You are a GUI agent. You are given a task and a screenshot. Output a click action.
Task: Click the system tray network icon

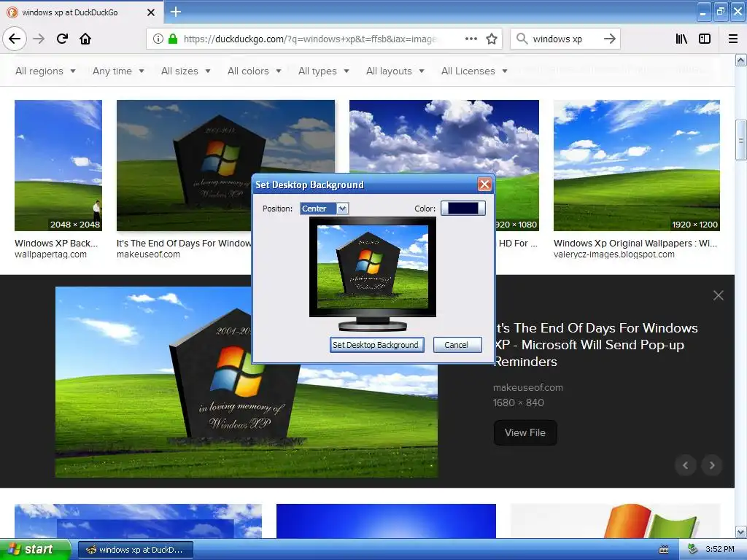coord(692,550)
